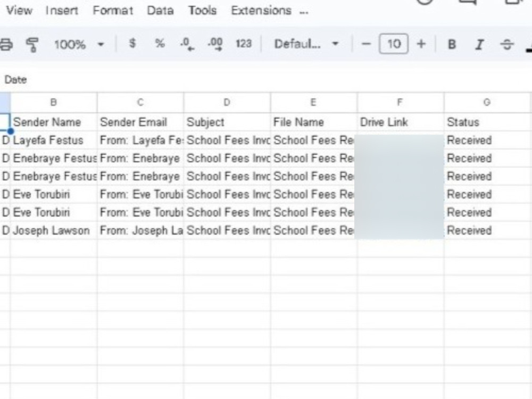
Task: Open the View menu
Action: pos(19,11)
